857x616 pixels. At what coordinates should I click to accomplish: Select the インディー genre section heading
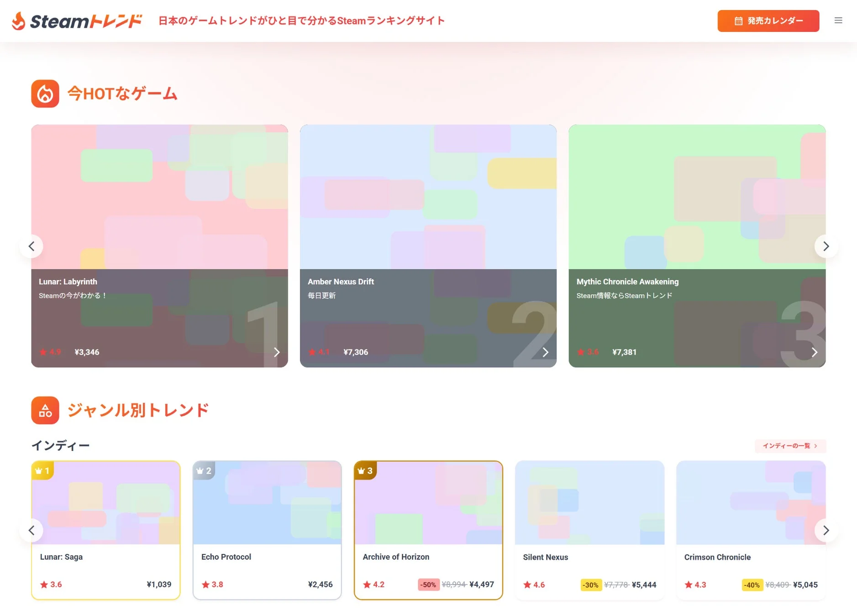point(60,445)
